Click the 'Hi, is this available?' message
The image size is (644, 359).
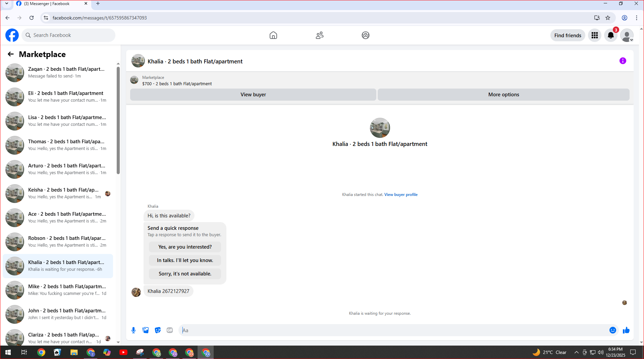tap(169, 216)
